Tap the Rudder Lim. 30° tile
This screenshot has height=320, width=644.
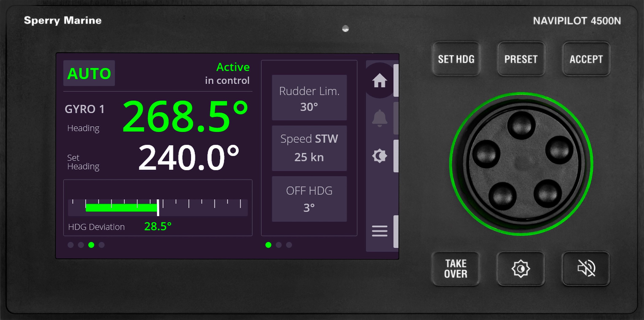click(309, 97)
